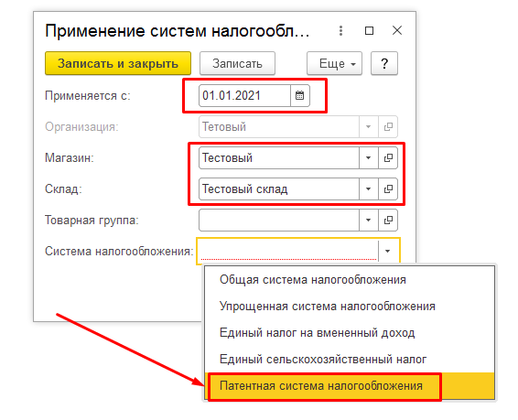Open the Организация item form icon

point(388,127)
